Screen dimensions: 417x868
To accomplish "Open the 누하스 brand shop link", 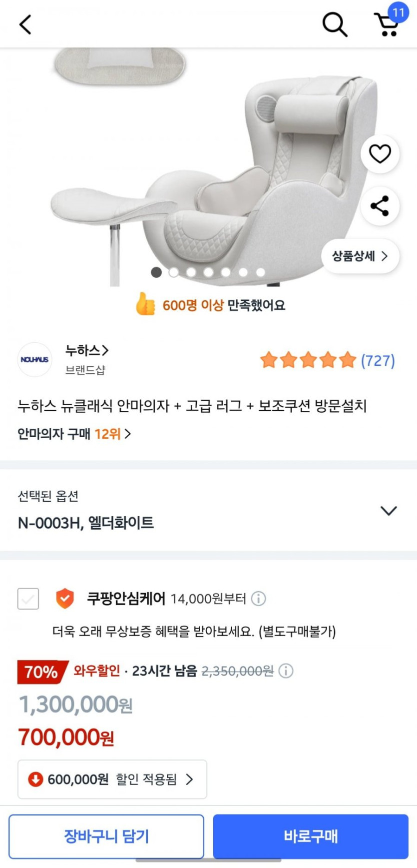I will [87, 351].
